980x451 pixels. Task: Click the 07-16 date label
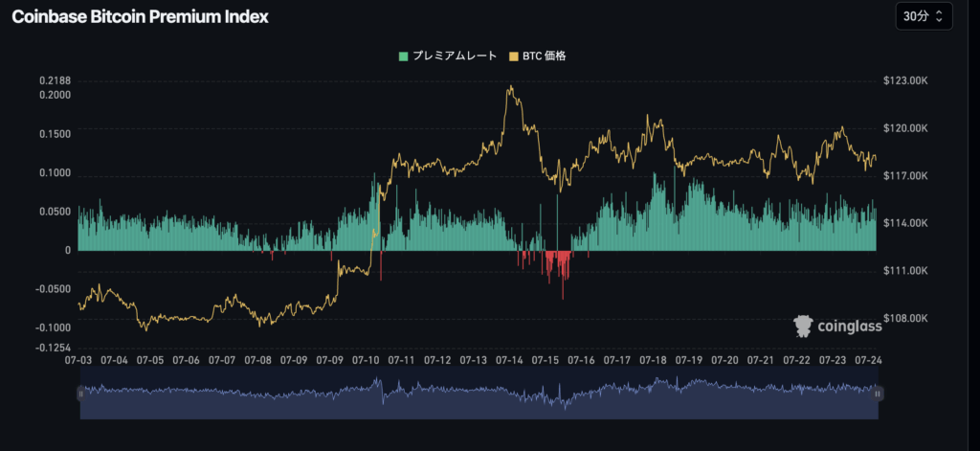pyautogui.click(x=581, y=360)
